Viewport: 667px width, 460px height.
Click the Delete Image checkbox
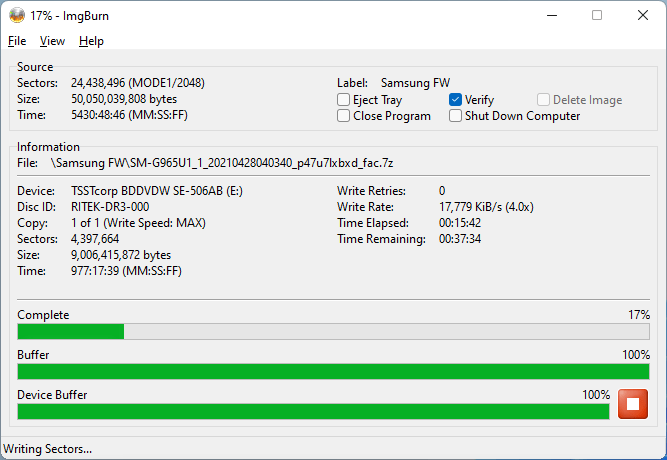pos(544,100)
